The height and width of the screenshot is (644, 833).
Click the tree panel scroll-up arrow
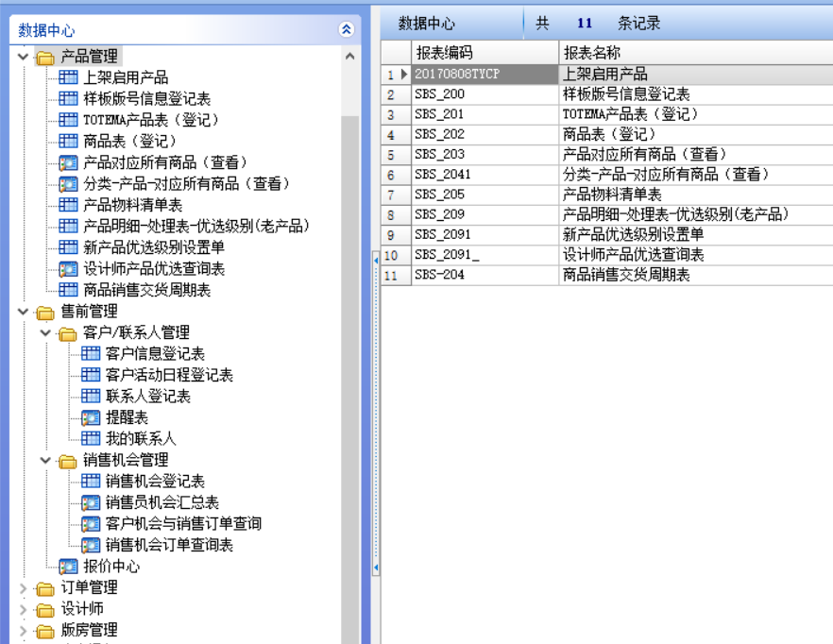tap(350, 57)
